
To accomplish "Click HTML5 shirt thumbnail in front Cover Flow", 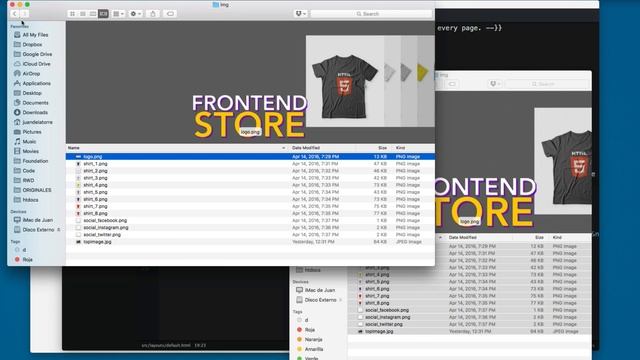I will point(345,82).
